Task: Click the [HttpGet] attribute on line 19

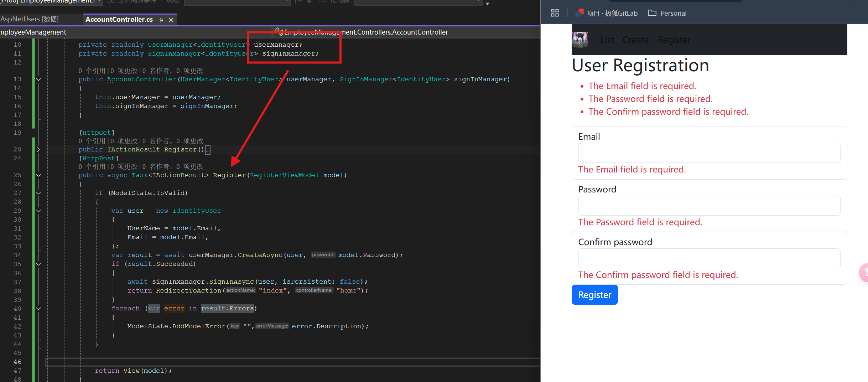Action: 97,133
